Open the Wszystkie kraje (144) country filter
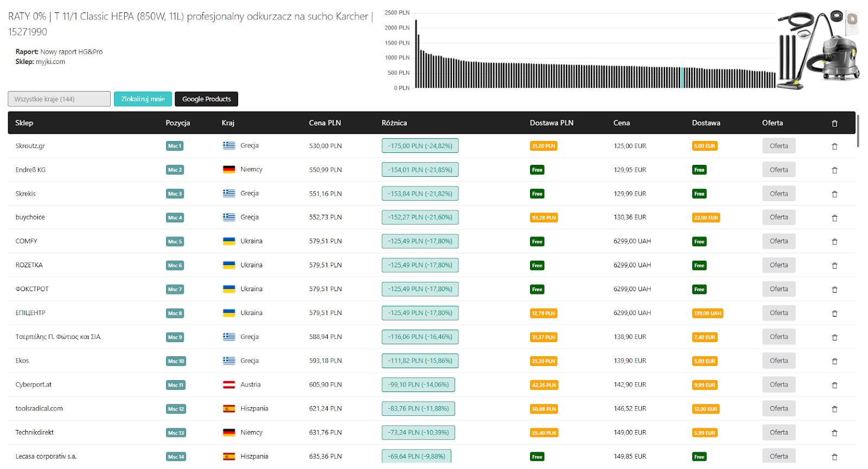 click(x=59, y=99)
